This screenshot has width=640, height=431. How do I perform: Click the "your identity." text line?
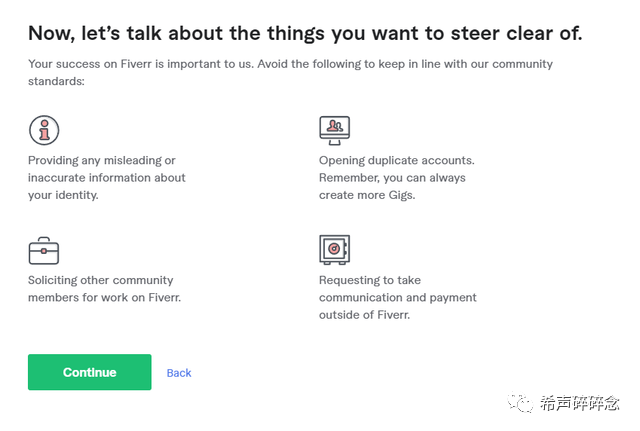[x=63, y=195]
